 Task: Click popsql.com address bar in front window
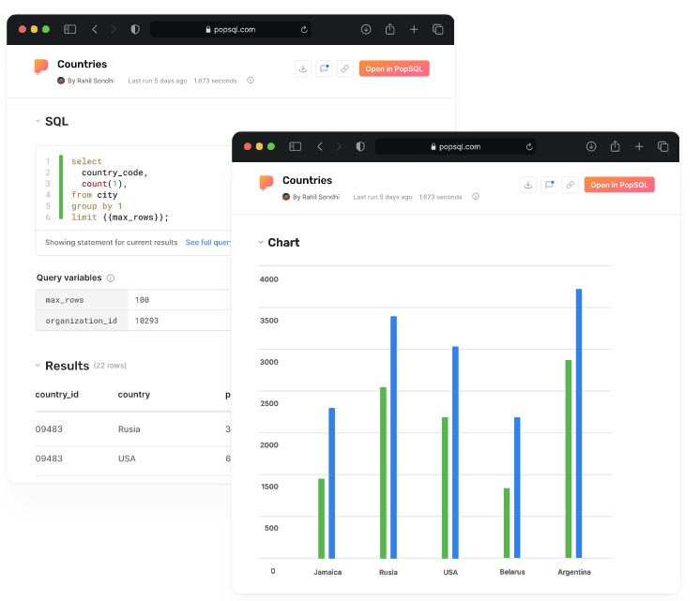point(456,147)
